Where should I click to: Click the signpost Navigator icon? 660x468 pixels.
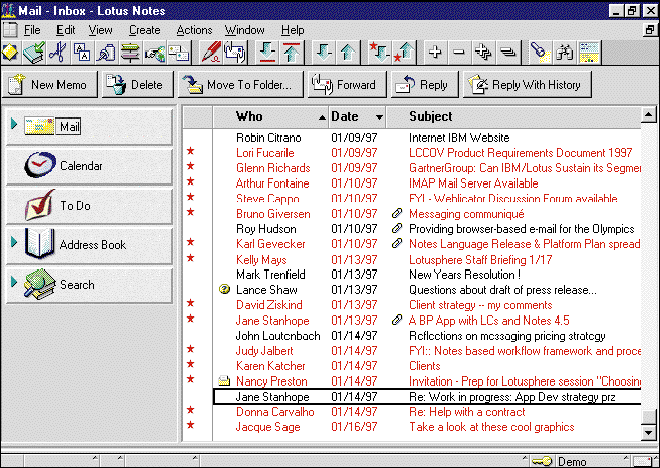(130, 53)
